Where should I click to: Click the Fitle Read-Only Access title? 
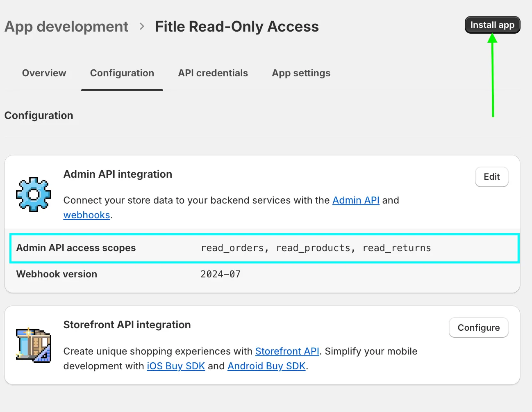point(237,27)
